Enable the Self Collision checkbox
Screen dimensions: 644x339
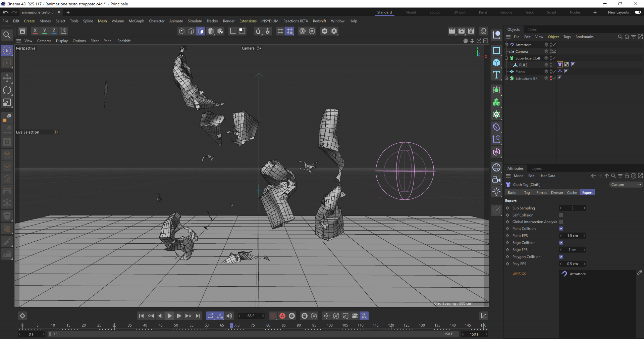(x=561, y=215)
